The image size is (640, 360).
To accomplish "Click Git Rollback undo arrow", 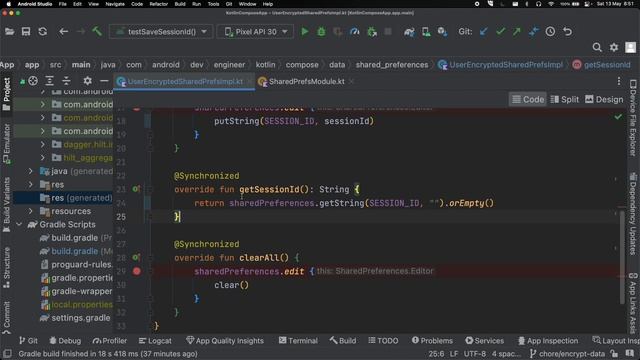I will 567,32.
